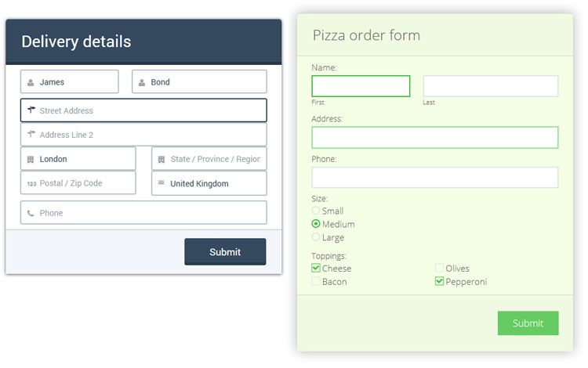Screen dimensions: 588x368
Task: Click the person icon beside James
Action: pyautogui.click(x=31, y=82)
